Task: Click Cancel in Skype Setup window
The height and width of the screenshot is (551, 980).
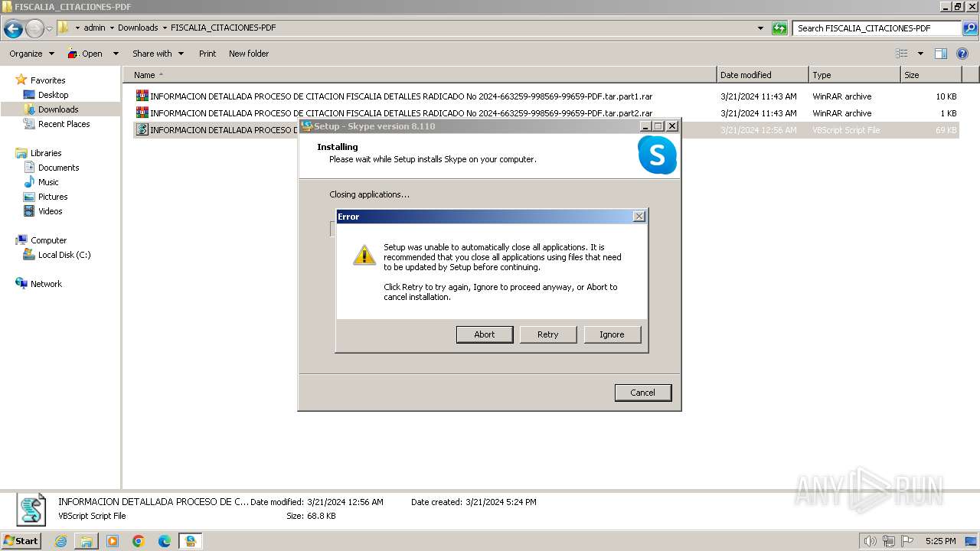Action: click(x=643, y=393)
